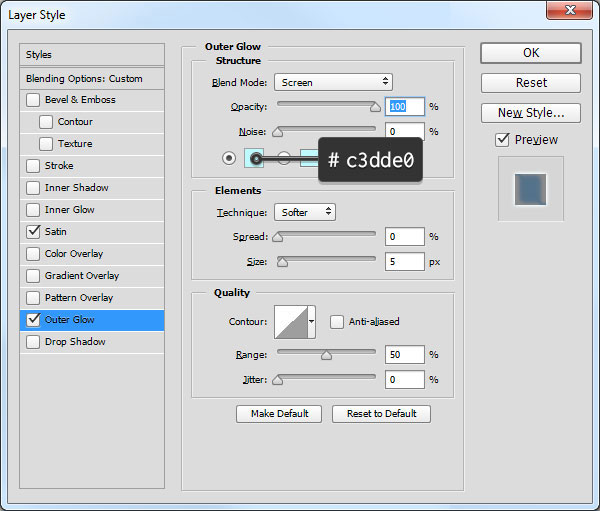Screen dimensions: 600x511
Task: Enable Color Overlay checkbox
Action: pyautogui.click(x=33, y=254)
